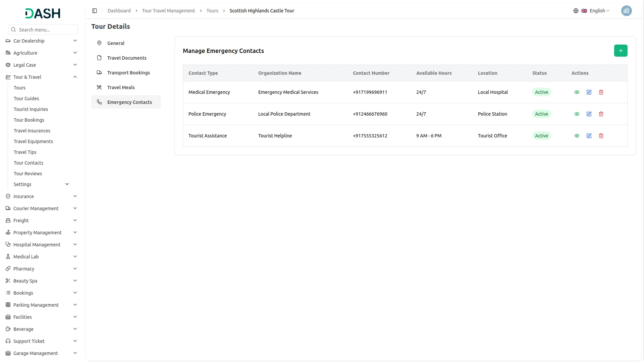
Task: Expand the Legal Case menu
Action: 42,65
